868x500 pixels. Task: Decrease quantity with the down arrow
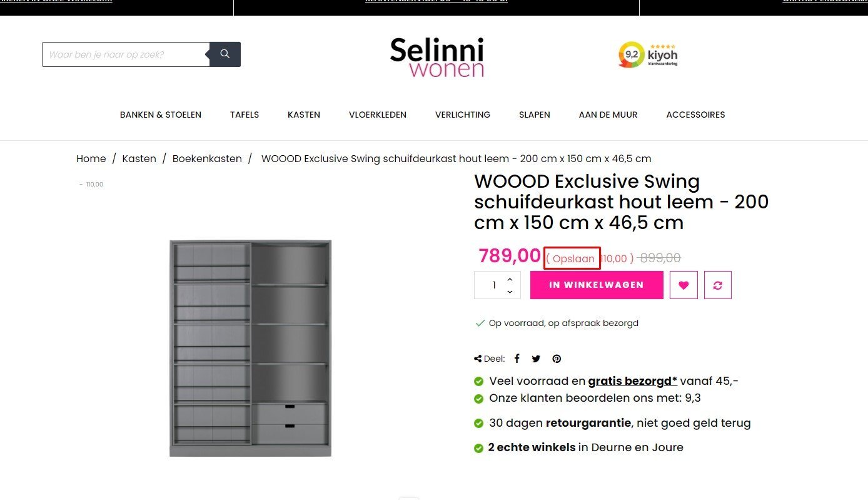510,292
